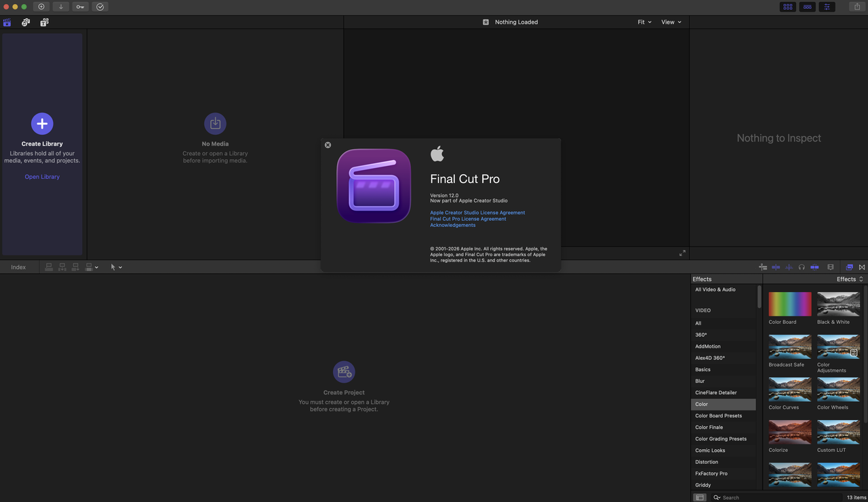Click the Overwrite clip edit icon
The width and height of the screenshot is (868, 502).
click(x=89, y=267)
